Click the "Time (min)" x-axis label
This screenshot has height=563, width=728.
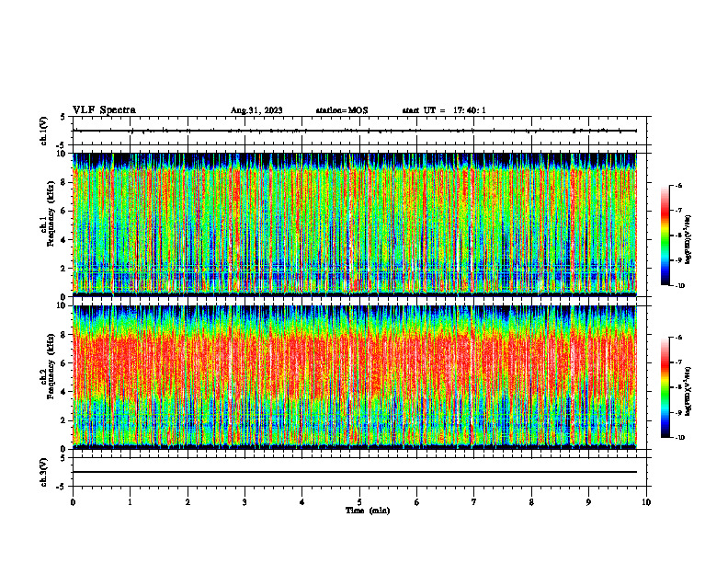(x=368, y=511)
